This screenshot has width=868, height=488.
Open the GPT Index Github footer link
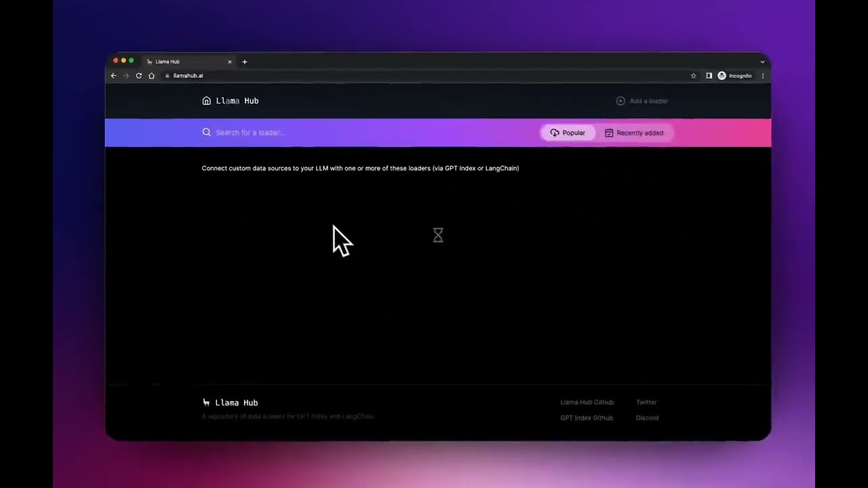587,418
